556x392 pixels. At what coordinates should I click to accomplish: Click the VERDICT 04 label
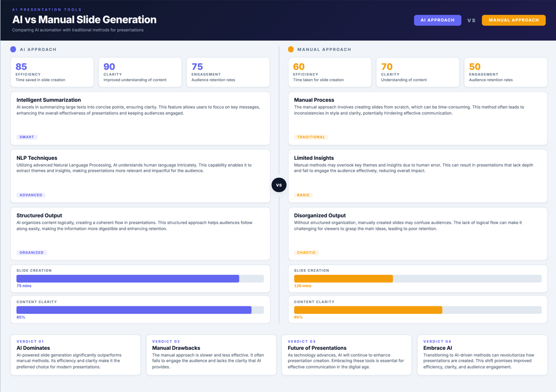(x=437, y=342)
